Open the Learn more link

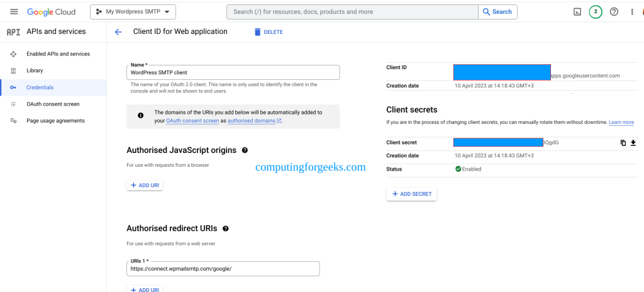(x=621, y=122)
